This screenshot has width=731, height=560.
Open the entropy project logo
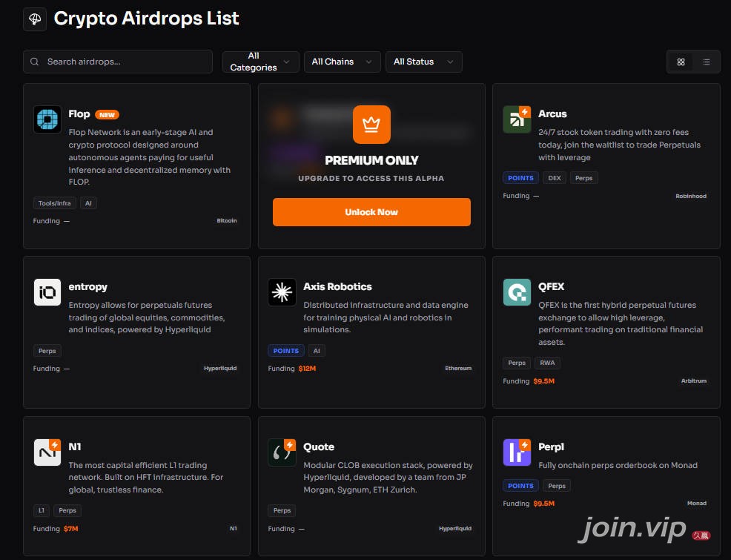(x=47, y=292)
